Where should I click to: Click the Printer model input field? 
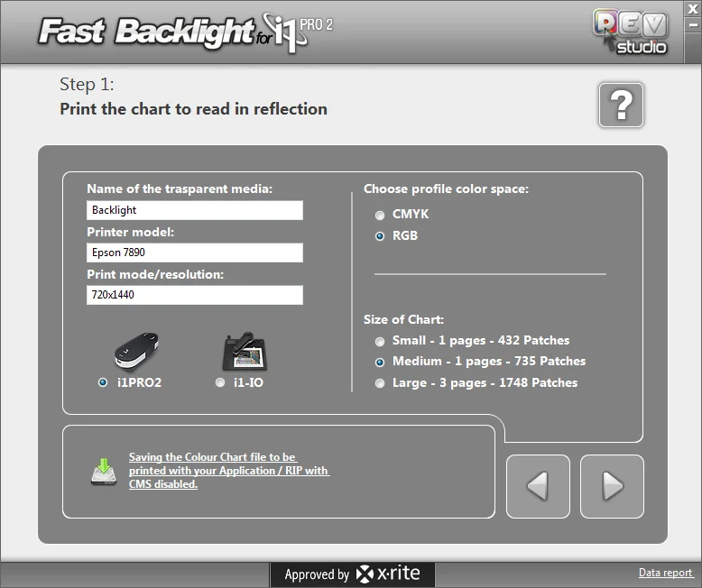coord(195,253)
